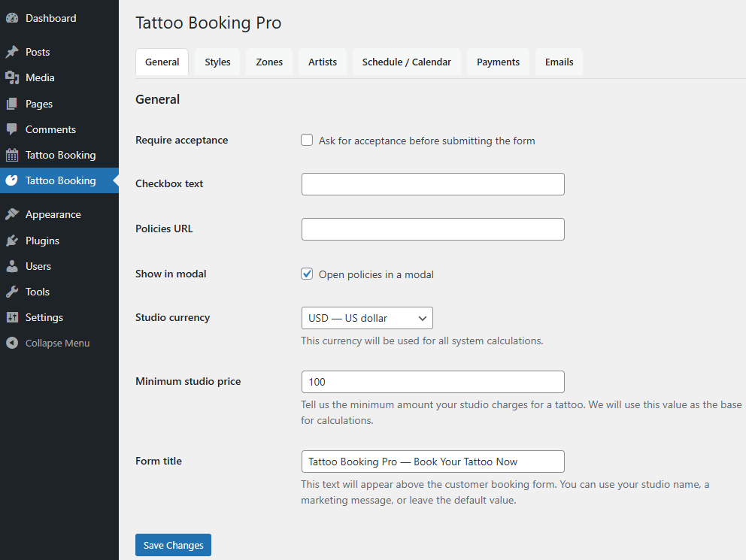Click the Posts pushpin icon
This screenshot has height=560, width=746.
[x=12, y=52]
